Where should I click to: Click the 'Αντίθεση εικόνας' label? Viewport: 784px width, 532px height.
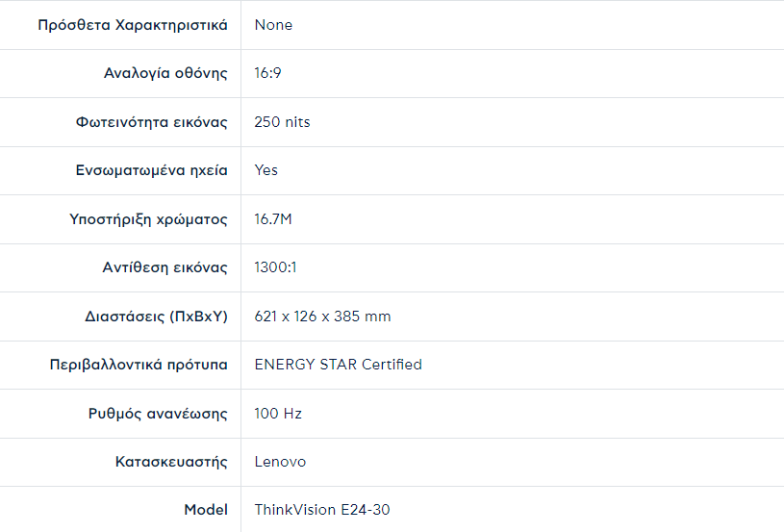164,267
